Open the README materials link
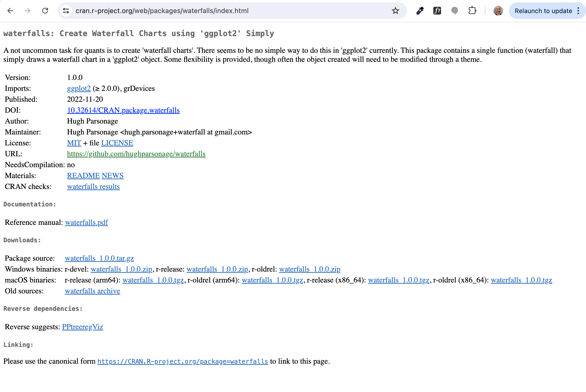This screenshot has height=392, width=586. pos(83,176)
